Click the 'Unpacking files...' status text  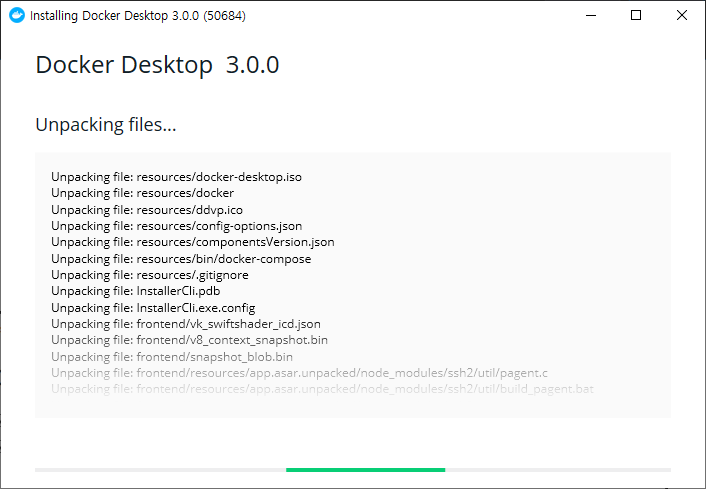pyautogui.click(x=106, y=125)
